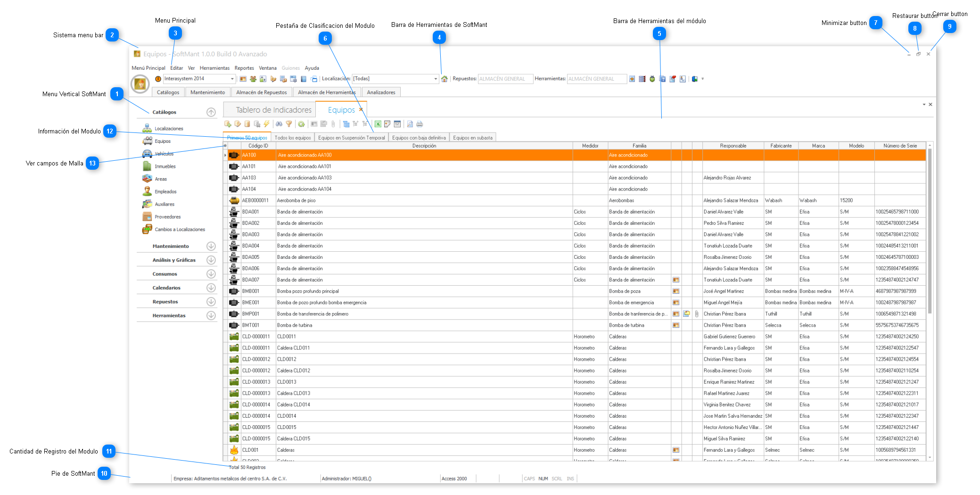The image size is (980, 495).
Task: Click the printer icon in module toolbar
Action: pyautogui.click(x=420, y=124)
